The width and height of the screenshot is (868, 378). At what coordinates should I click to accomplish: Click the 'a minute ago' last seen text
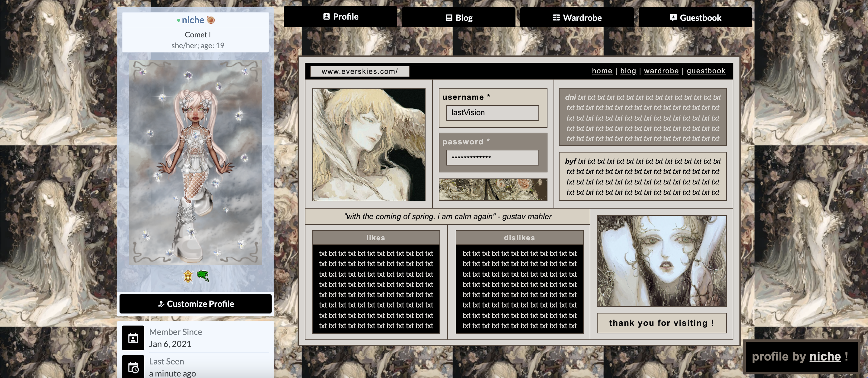click(172, 373)
